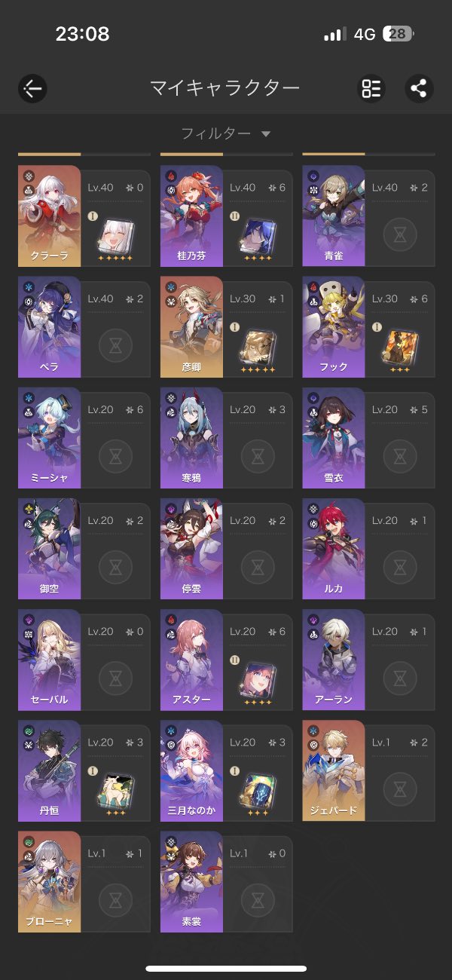Screen dimensions: 452x980
Task: Select the ルカ character name label
Action: pos(334,588)
